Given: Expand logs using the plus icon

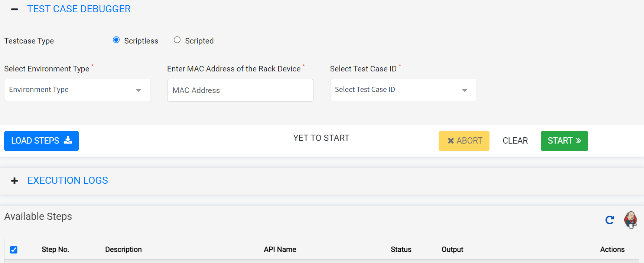Looking at the screenshot, I should pyautogui.click(x=14, y=181).
